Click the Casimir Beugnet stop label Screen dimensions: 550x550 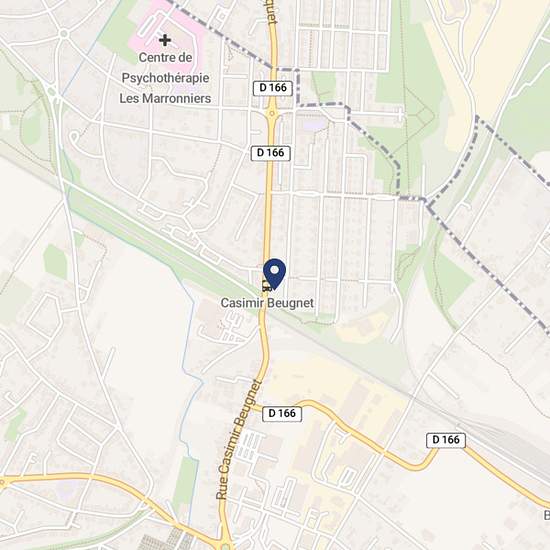click(267, 303)
